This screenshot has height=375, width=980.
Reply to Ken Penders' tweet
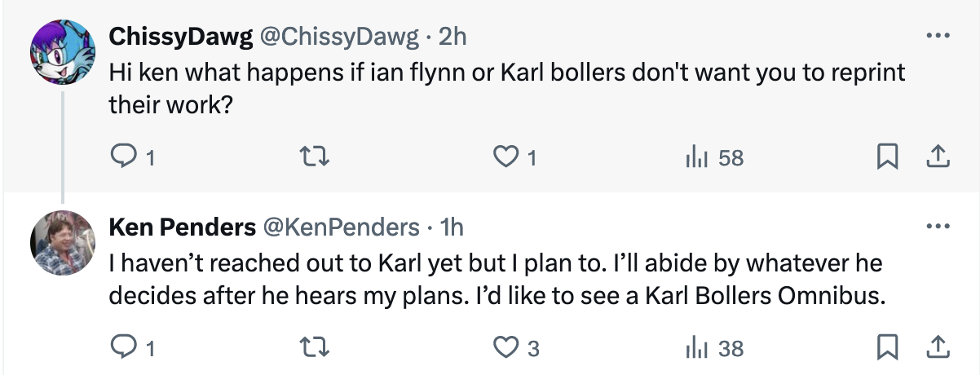122,348
